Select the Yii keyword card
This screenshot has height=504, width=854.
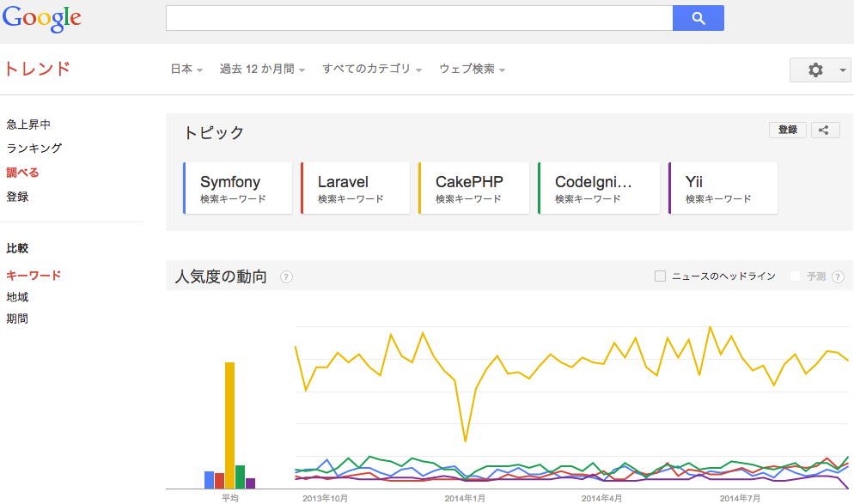click(x=723, y=188)
